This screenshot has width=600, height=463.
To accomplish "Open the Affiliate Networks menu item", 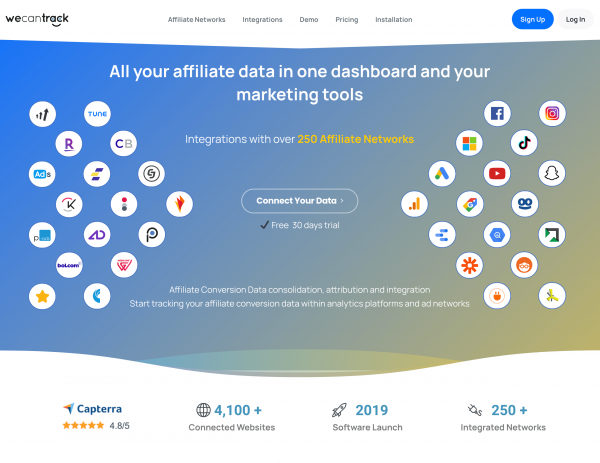I will point(196,20).
